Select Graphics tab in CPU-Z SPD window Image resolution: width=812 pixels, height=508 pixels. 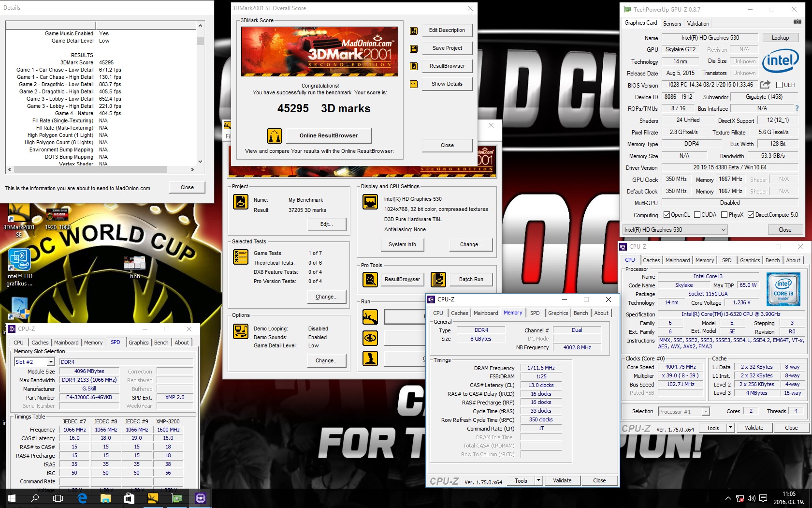138,343
